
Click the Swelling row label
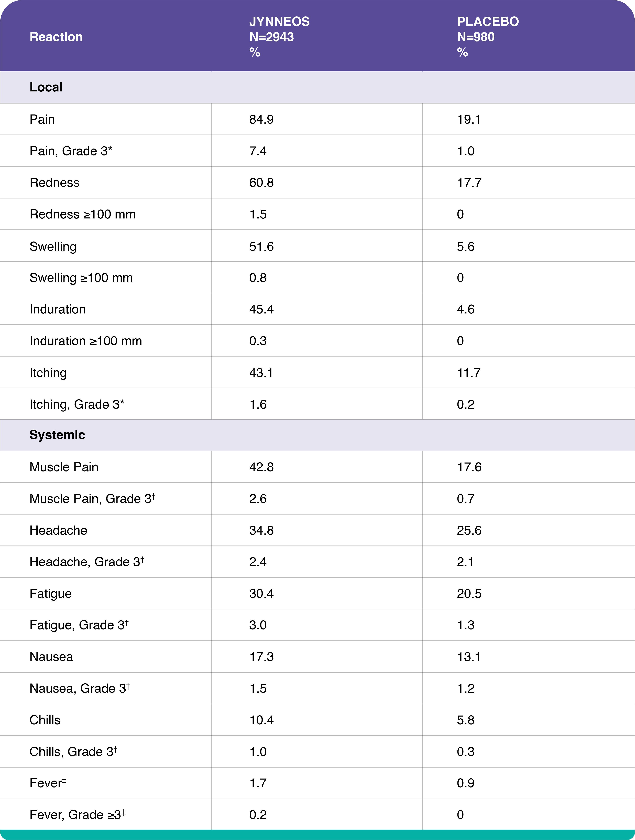click(53, 246)
